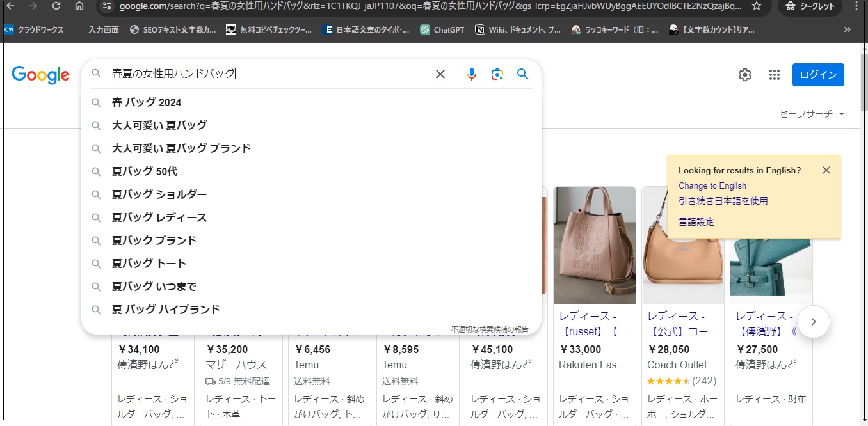
Task: Open the 日本語文章のタイポ bookmark
Action: pos(366,29)
